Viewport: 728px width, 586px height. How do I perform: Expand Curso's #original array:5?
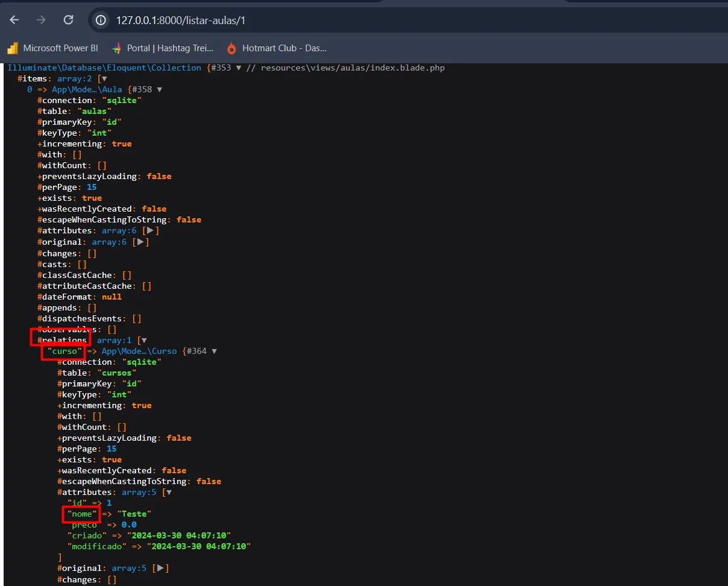(160, 569)
